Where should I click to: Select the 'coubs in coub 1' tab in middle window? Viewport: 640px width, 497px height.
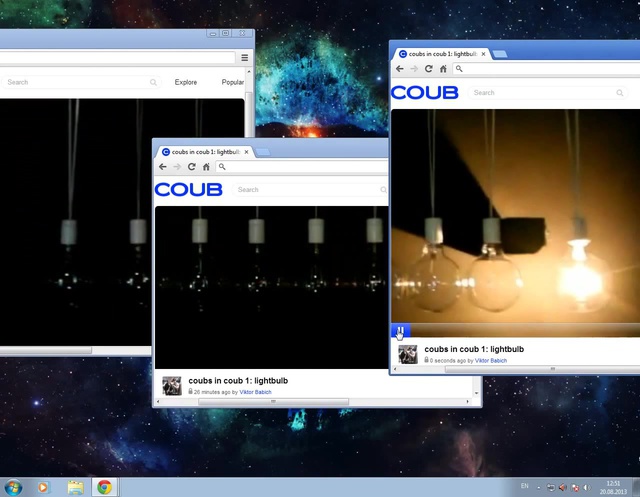coord(205,152)
